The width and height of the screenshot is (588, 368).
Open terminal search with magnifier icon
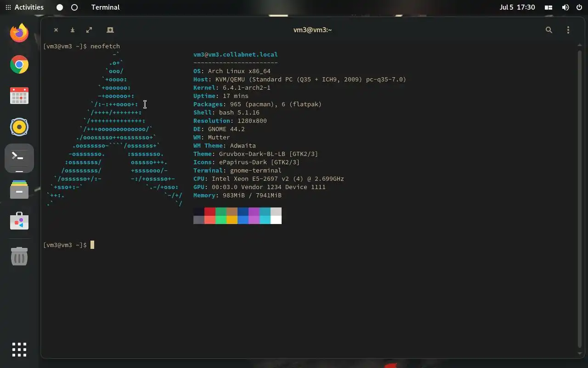(548, 30)
